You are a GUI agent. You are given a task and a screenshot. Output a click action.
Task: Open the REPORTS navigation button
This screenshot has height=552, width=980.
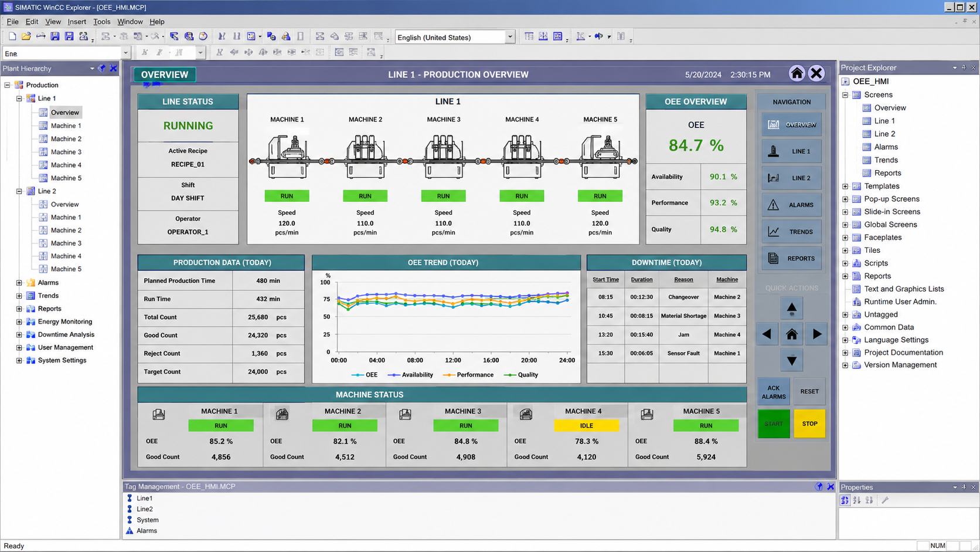[x=791, y=258]
